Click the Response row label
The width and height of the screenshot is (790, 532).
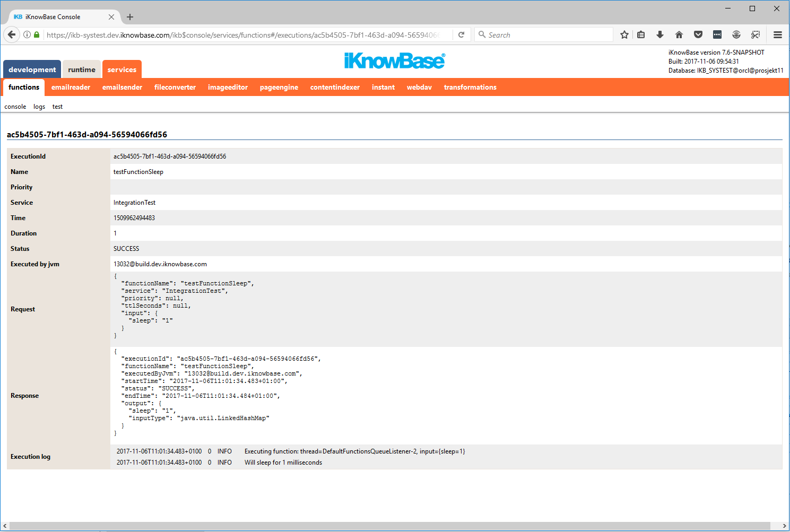click(x=24, y=396)
